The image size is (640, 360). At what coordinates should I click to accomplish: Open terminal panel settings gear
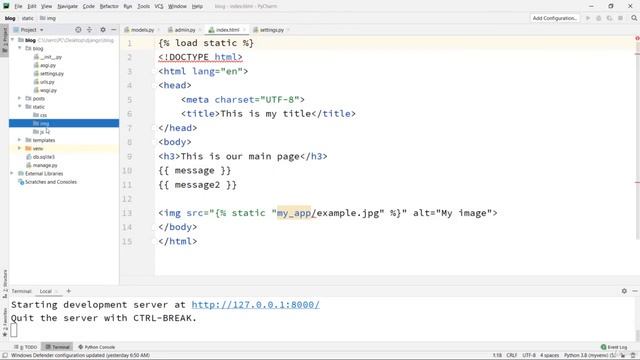point(624,291)
